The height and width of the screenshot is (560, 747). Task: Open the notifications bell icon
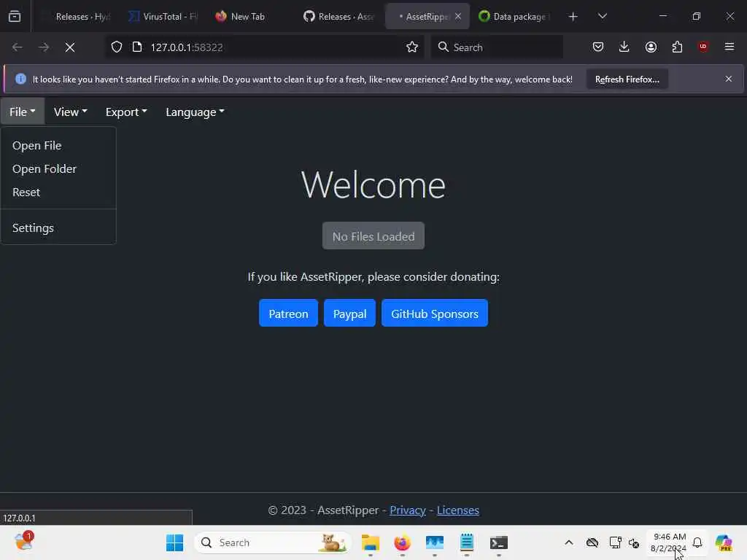coord(697,542)
